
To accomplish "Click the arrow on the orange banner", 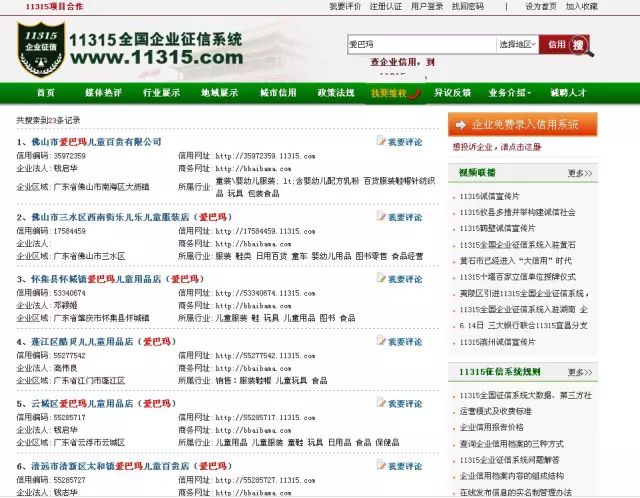I will click(461, 125).
